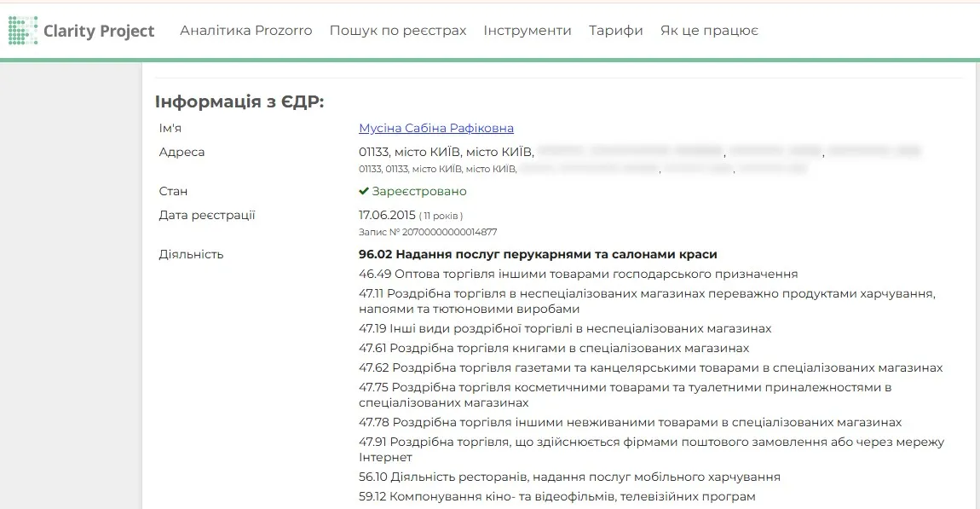Click the Адреса field label
This screenshot has width=980, height=509.
click(182, 152)
